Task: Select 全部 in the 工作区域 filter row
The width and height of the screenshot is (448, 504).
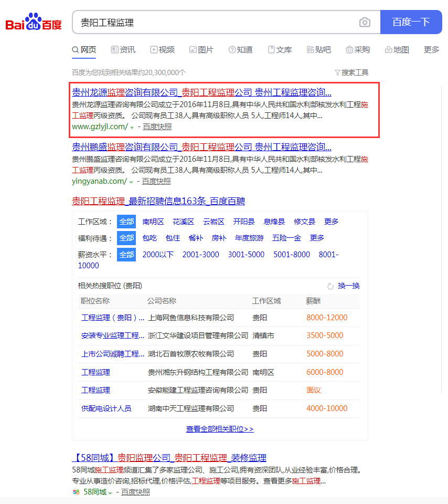Action: 126,222
